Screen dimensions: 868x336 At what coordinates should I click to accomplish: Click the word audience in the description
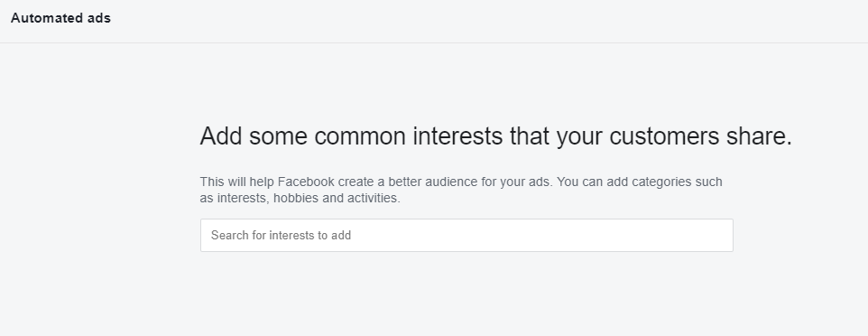pyautogui.click(x=451, y=182)
